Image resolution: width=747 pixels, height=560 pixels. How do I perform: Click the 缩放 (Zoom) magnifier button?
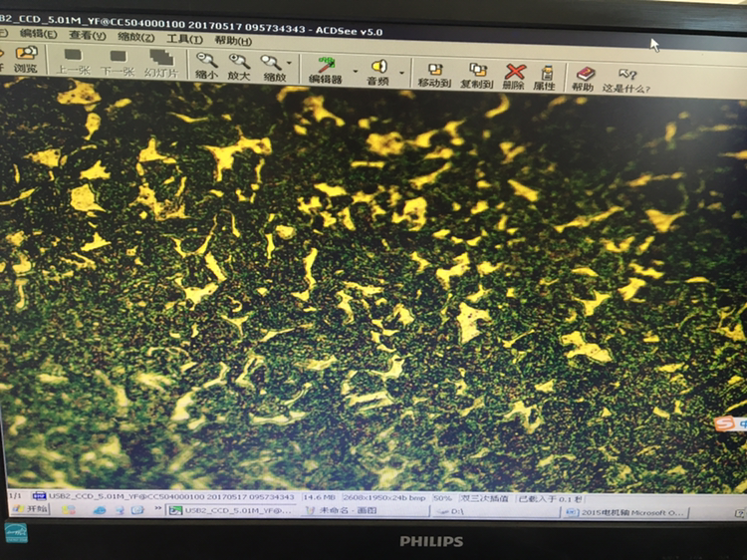[x=272, y=68]
